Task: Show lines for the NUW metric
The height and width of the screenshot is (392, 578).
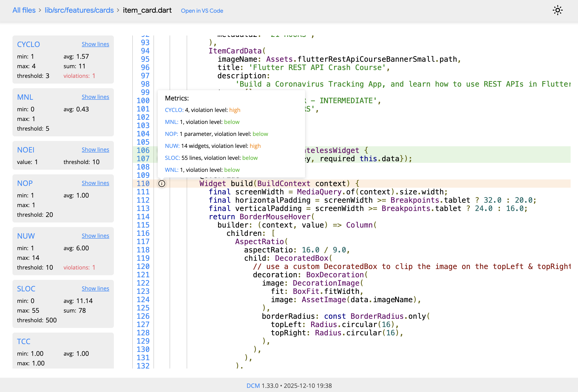Action: [x=95, y=235]
